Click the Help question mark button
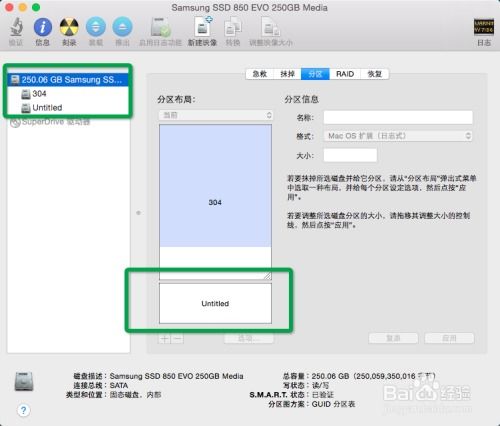This screenshot has height=426, width=500. pyautogui.click(x=23, y=410)
